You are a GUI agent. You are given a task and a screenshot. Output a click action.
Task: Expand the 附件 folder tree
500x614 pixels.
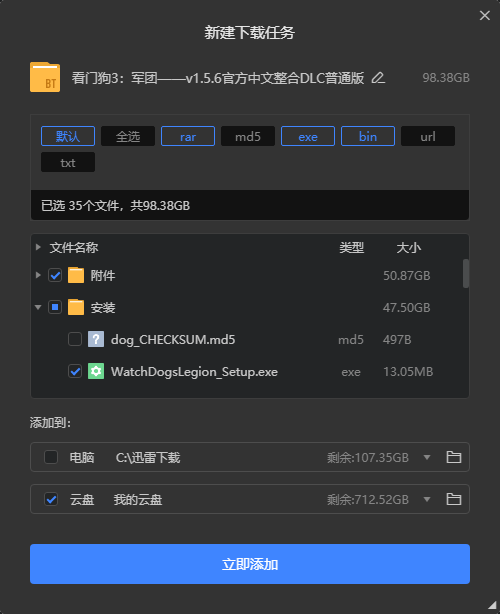pyautogui.click(x=38, y=275)
